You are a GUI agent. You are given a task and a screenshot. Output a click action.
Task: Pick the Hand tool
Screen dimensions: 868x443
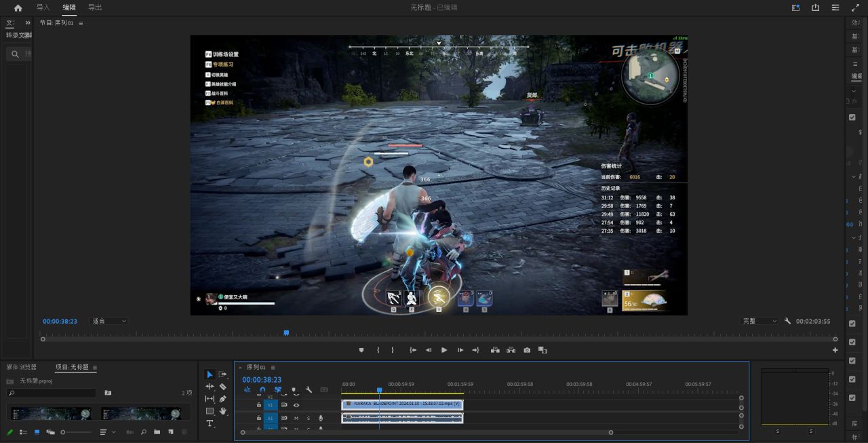tap(222, 411)
